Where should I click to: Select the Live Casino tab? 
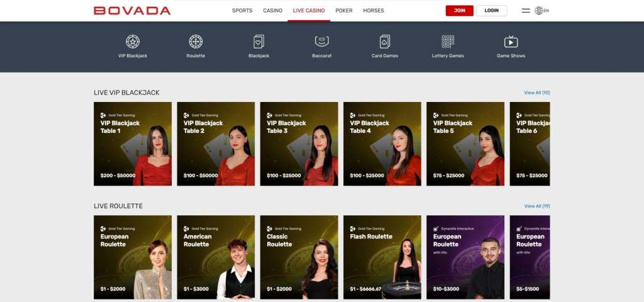click(x=309, y=11)
